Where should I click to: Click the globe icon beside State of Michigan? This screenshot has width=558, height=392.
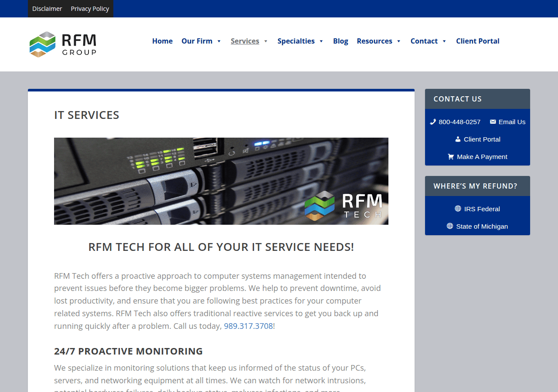pos(450,226)
